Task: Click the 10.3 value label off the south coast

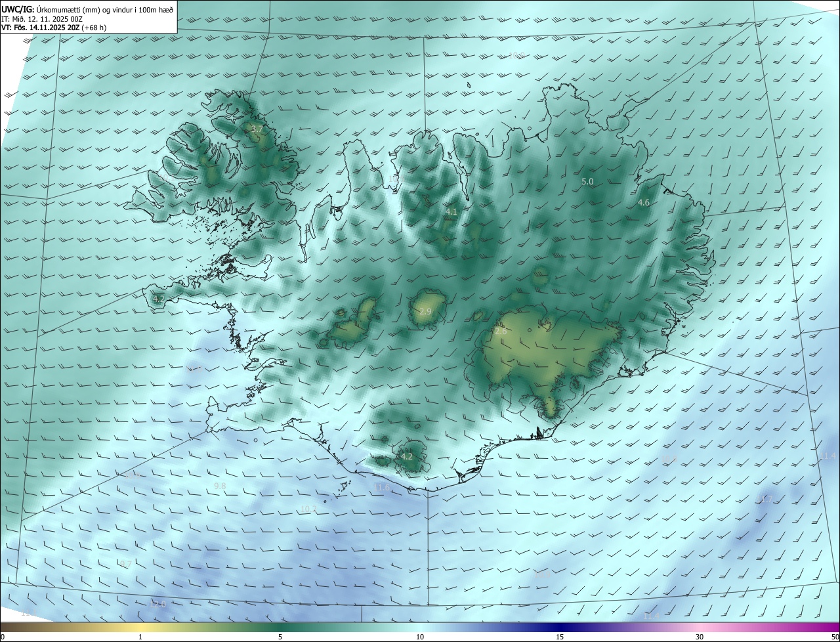Action: (x=309, y=509)
